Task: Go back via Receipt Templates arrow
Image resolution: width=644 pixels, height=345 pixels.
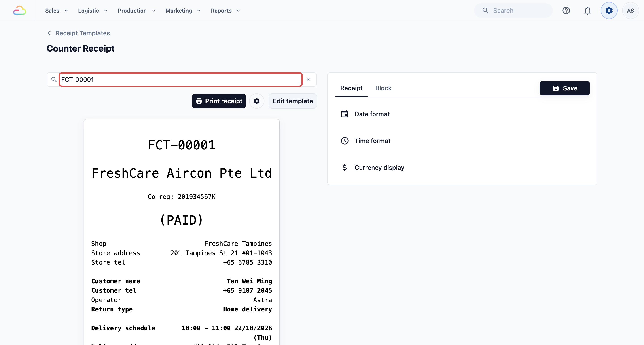Action: click(x=49, y=33)
